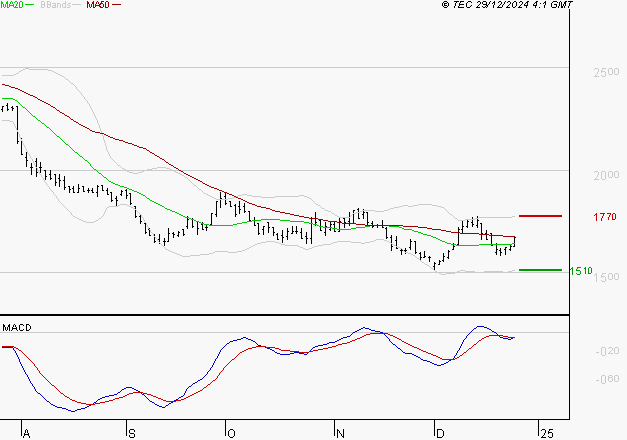Click the -020 MACD axis label

[x=607, y=351]
